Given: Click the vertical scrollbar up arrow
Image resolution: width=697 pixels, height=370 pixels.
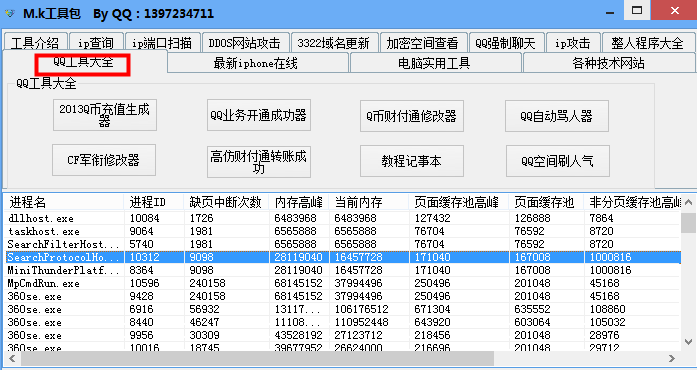Looking at the screenshot, I should (x=689, y=202).
